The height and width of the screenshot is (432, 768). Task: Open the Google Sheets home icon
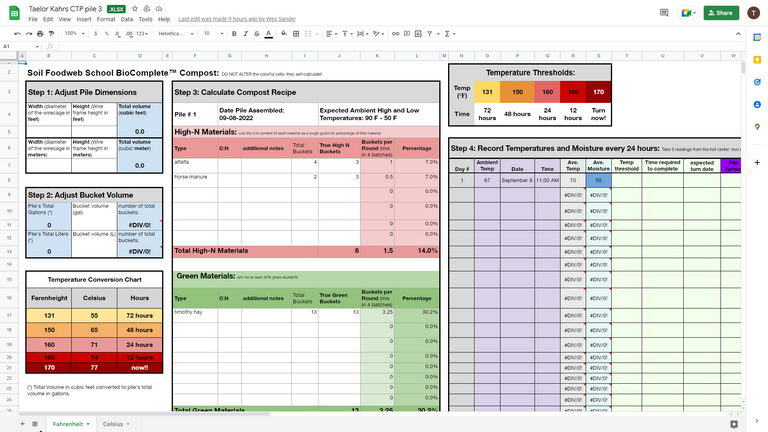[14, 13]
